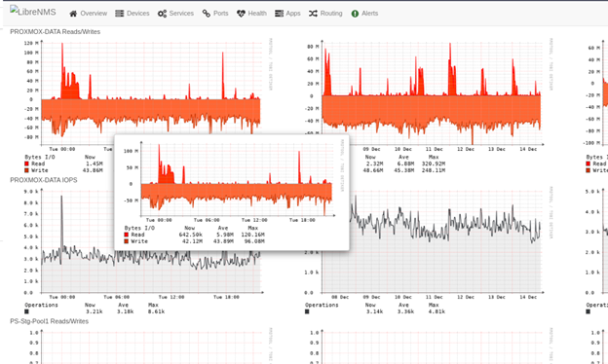
Task: Click the PROXMOX-DATA Reads/Writes heading
Action: click(x=56, y=32)
